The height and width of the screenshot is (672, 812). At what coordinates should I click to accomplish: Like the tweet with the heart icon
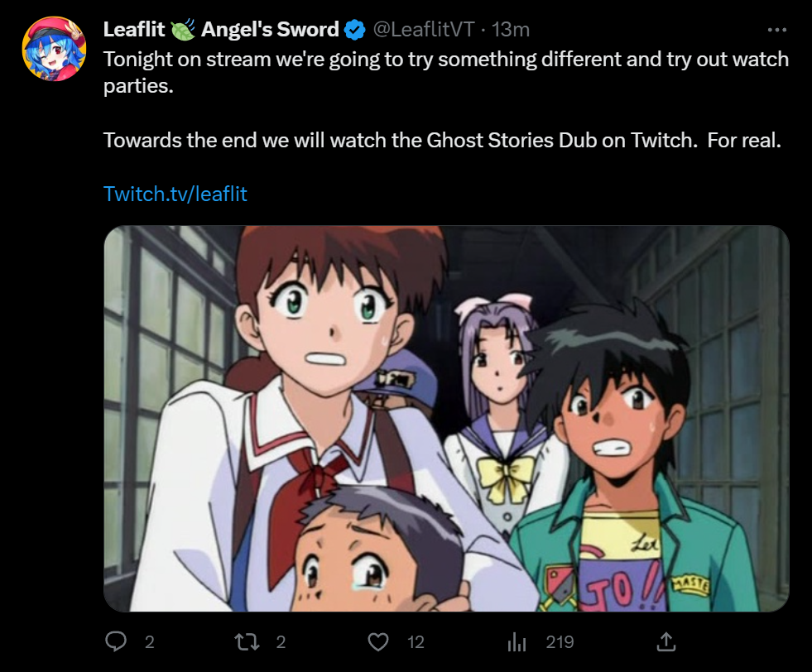click(x=378, y=642)
